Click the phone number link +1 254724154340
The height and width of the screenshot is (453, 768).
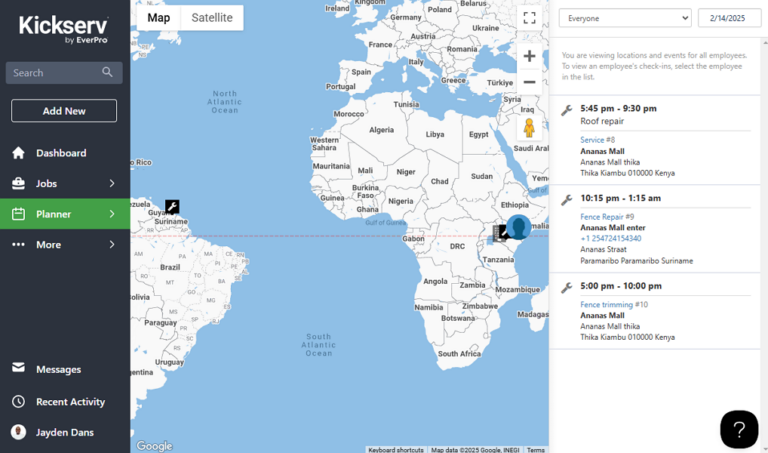coord(611,238)
